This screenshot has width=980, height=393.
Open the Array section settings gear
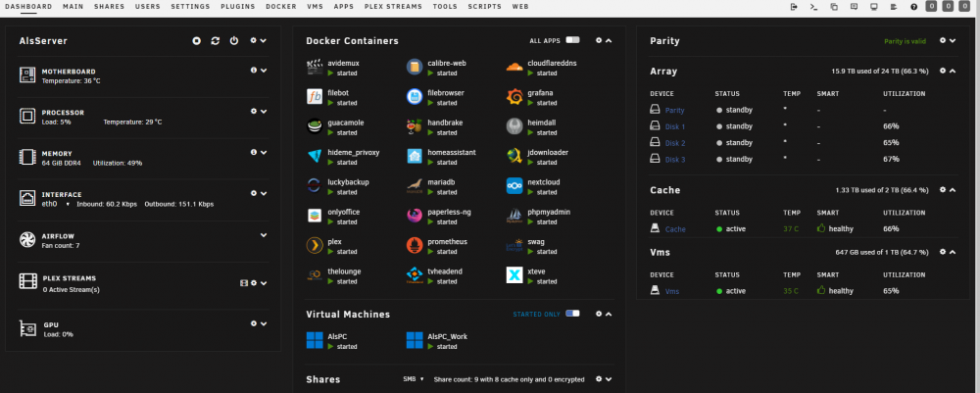click(943, 72)
